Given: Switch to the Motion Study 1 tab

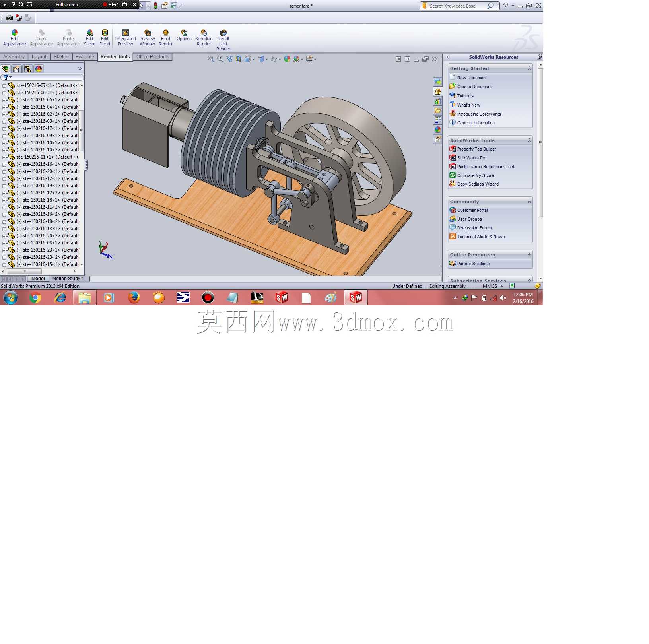Looking at the screenshot, I should click(68, 279).
